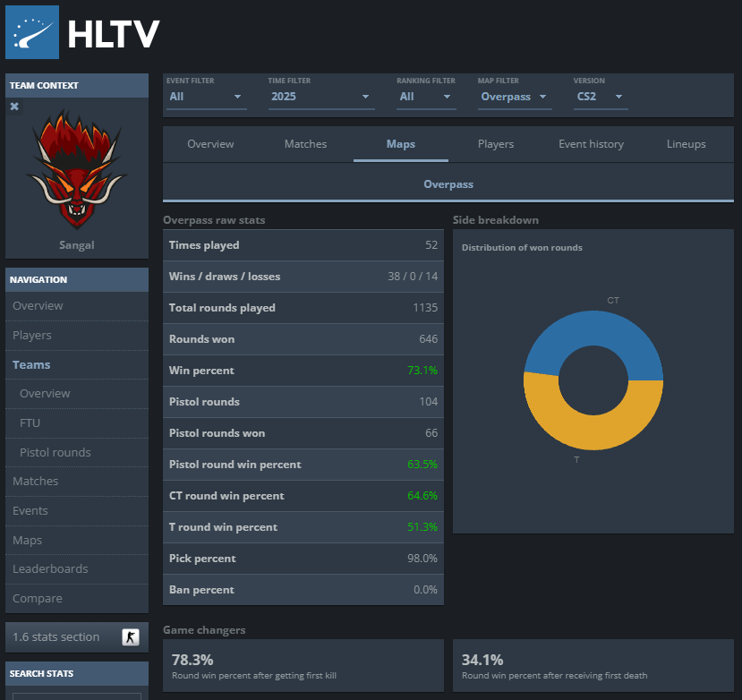This screenshot has width=742, height=700.
Task: Open the Version CS2 dropdown
Action: (x=601, y=97)
